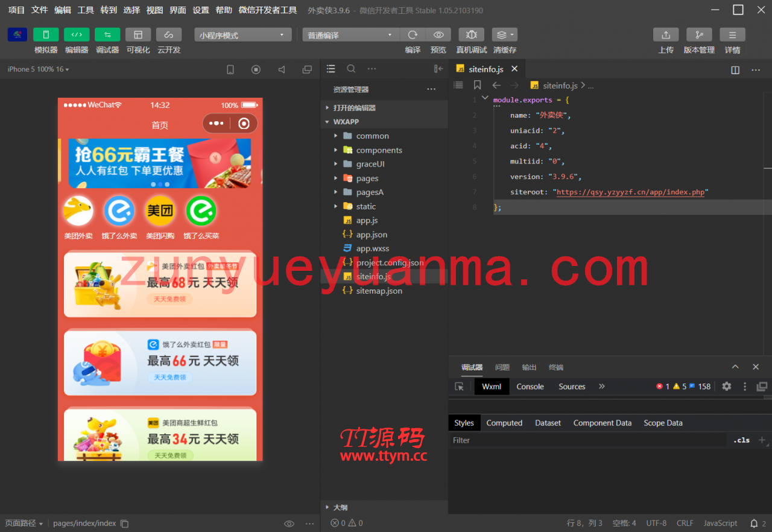Start real device debugging (真机调试)
772x532 pixels.
tap(471, 35)
